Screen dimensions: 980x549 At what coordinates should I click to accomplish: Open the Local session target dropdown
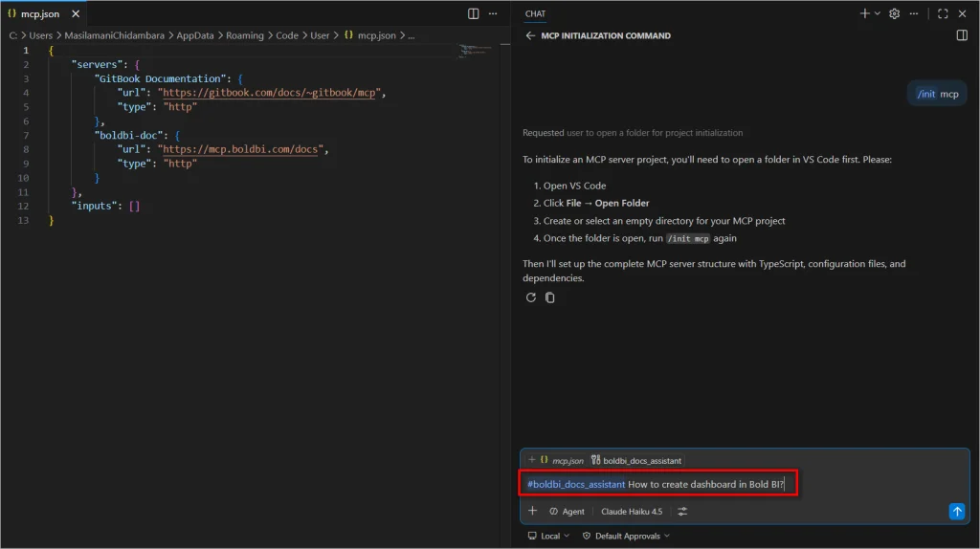click(x=548, y=536)
